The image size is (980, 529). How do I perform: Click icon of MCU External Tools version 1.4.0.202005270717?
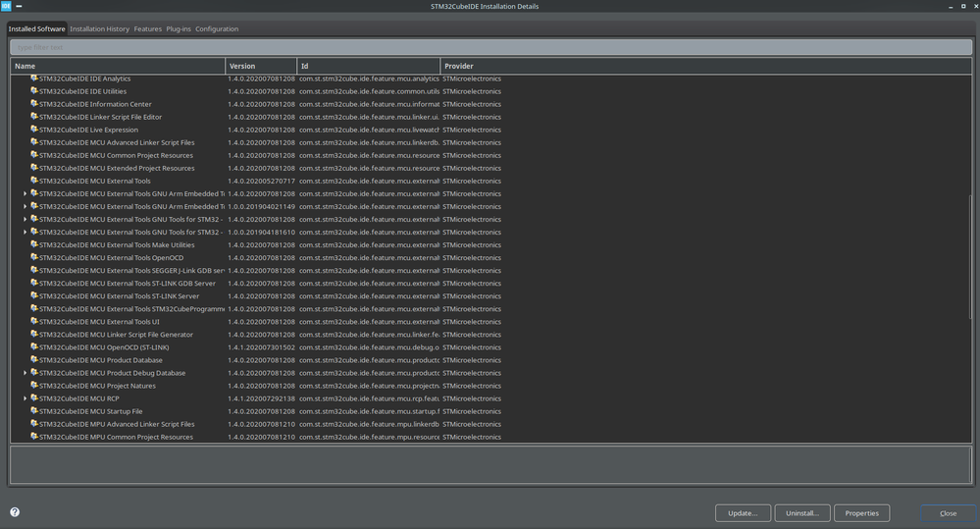coord(34,181)
